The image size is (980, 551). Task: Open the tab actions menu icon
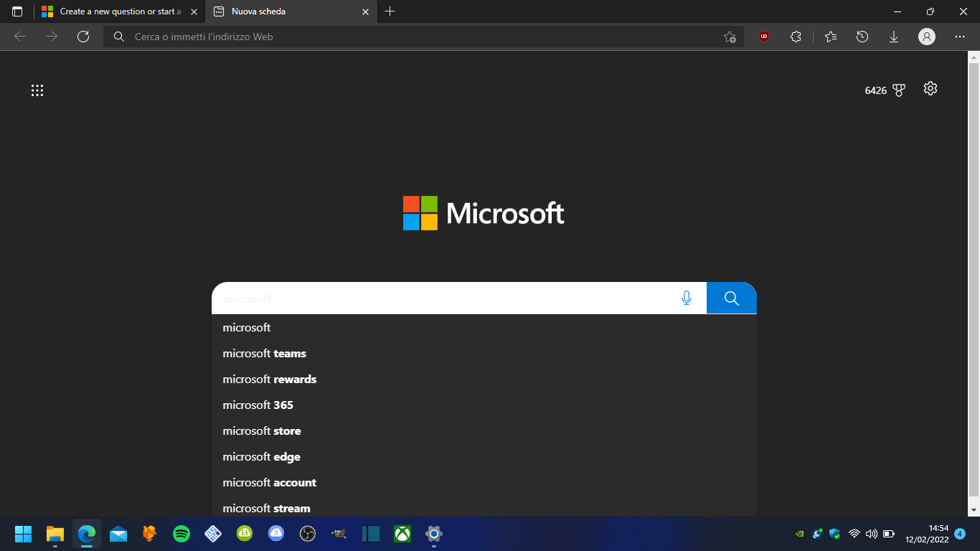pos(17,11)
